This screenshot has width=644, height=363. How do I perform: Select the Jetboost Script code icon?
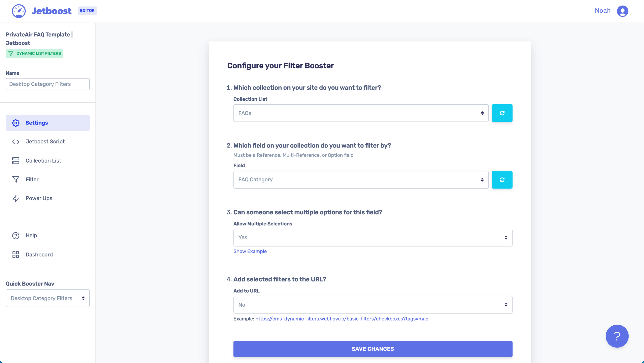click(15, 141)
